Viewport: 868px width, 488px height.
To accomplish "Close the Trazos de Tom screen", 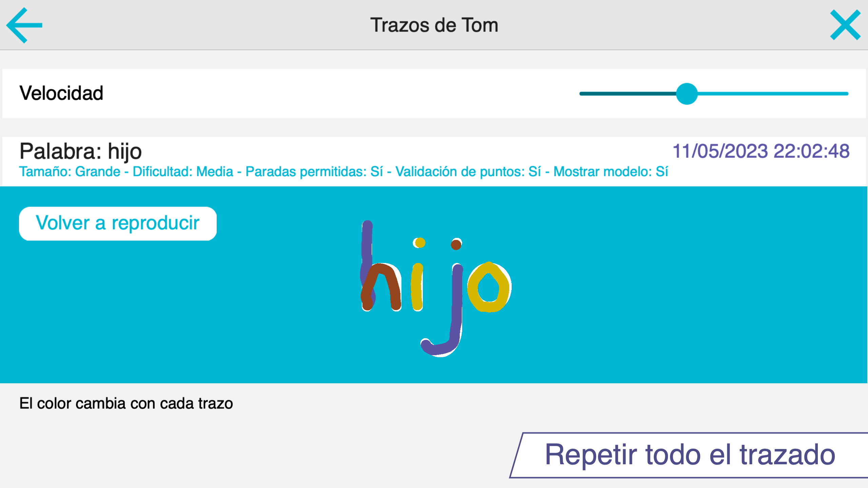I will tap(845, 25).
